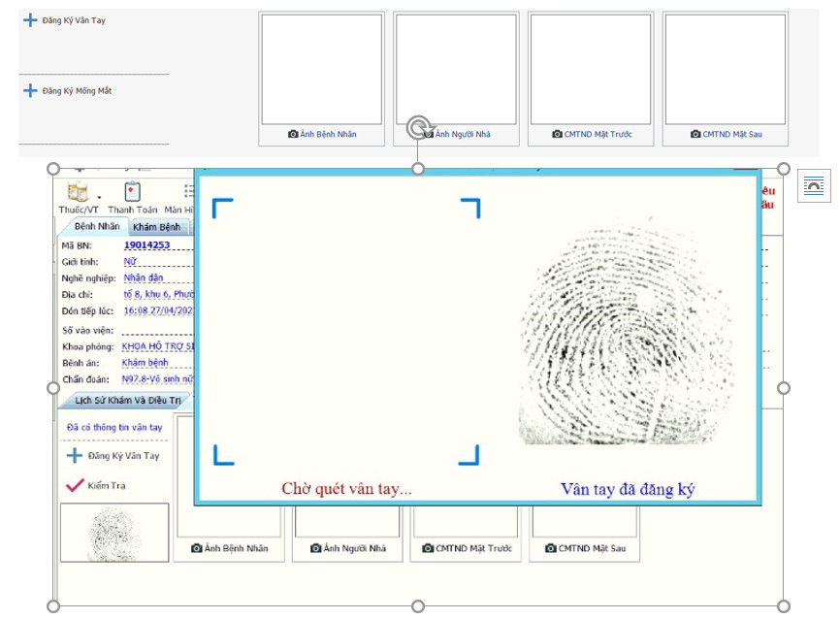
Task: Click the Khám bệnh record link
Action: pyautogui.click(x=145, y=363)
